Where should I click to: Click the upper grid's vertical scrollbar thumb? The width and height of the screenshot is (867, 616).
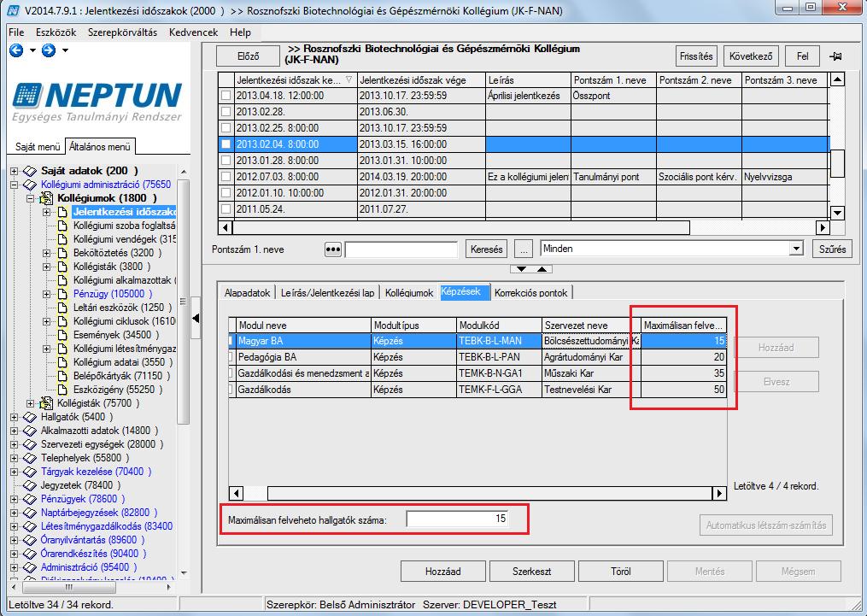(x=838, y=164)
